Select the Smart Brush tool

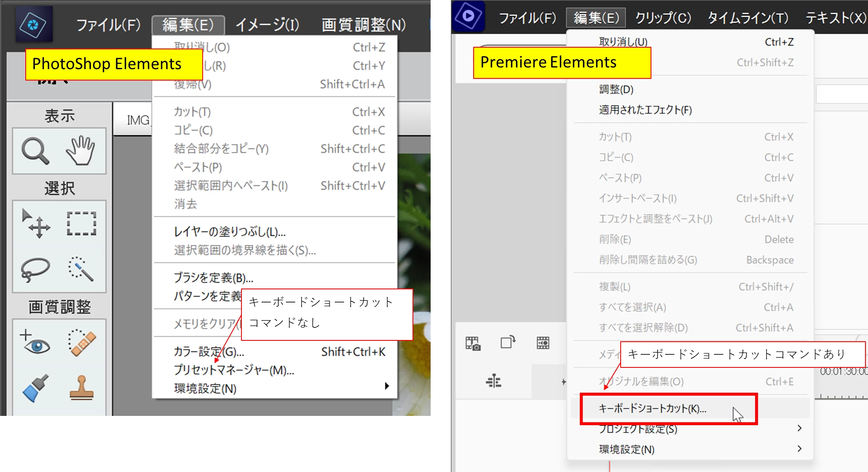35,388
